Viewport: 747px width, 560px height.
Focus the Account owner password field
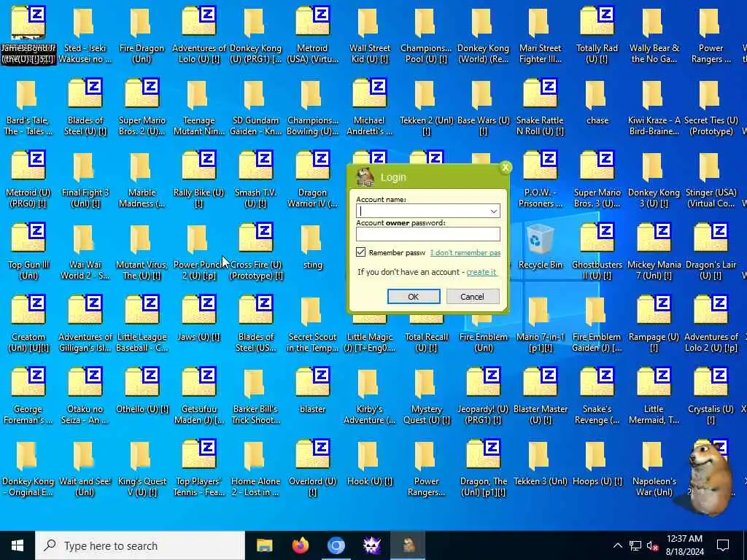pyautogui.click(x=427, y=234)
